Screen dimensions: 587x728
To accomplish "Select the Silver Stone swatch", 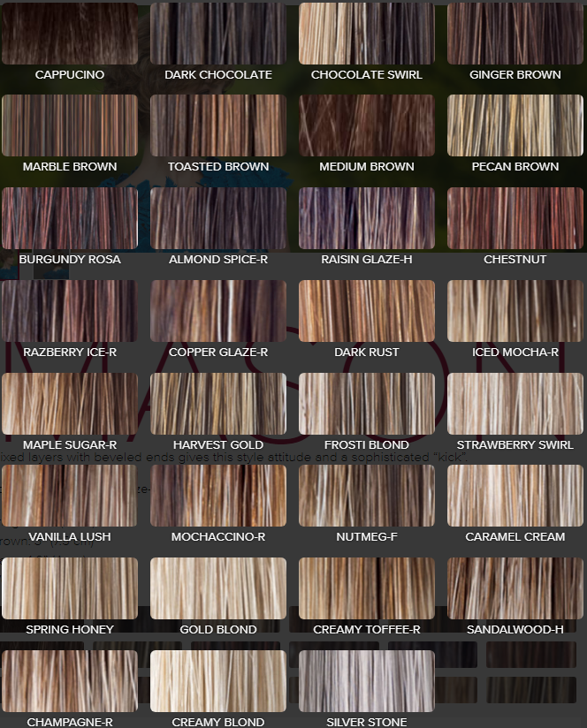I will 367,681.
